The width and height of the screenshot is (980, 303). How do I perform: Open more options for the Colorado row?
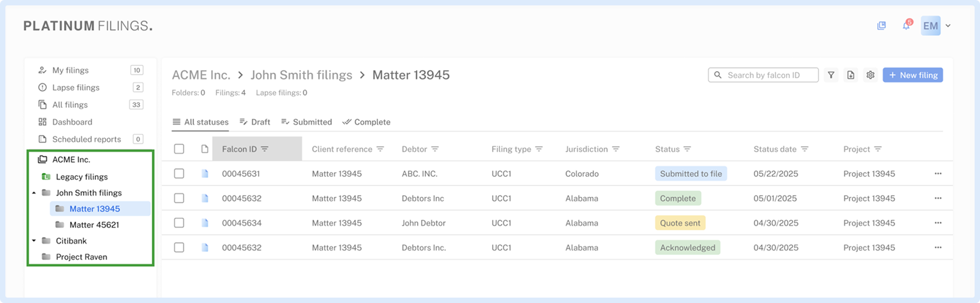[x=938, y=174]
